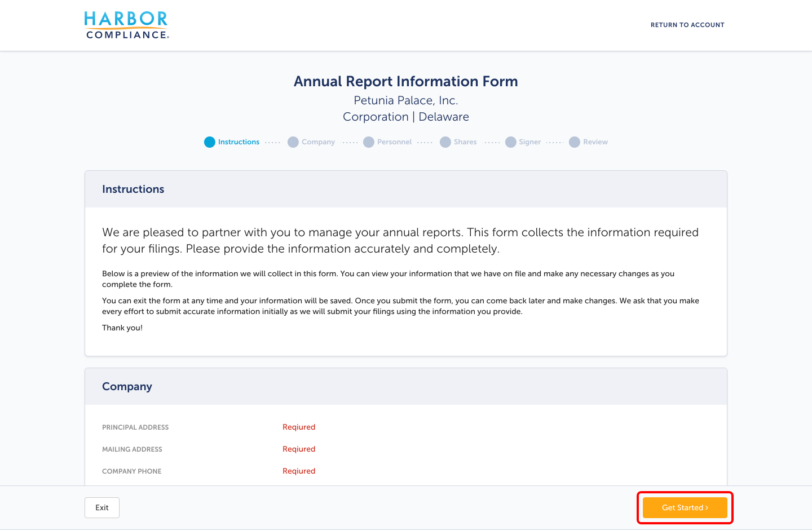
Task: Go to the Personnel step label
Action: coord(394,142)
